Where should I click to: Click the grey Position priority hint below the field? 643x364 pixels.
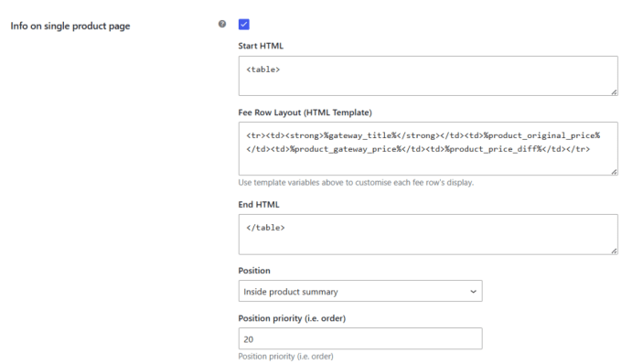click(285, 356)
